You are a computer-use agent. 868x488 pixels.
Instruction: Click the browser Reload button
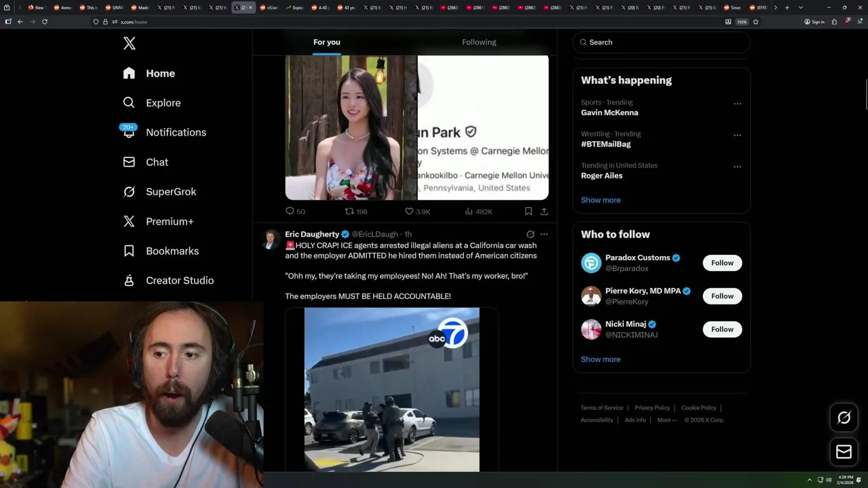point(45,22)
